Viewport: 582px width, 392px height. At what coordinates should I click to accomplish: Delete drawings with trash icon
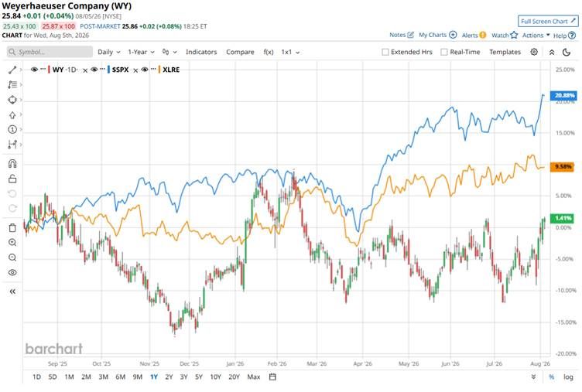click(12, 228)
